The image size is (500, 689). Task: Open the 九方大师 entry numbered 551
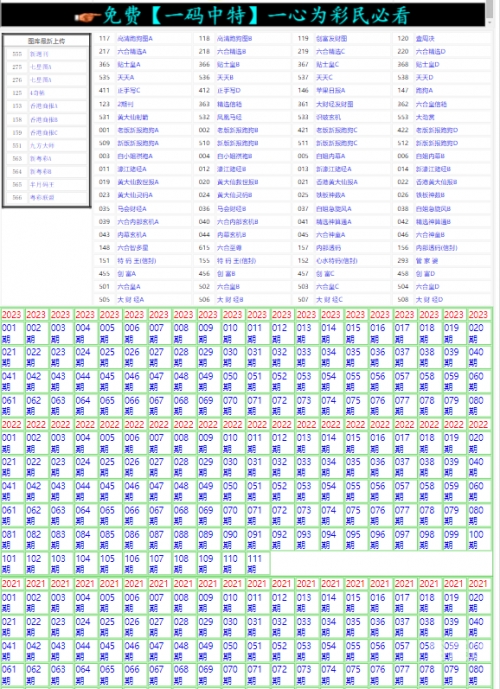click(42, 145)
